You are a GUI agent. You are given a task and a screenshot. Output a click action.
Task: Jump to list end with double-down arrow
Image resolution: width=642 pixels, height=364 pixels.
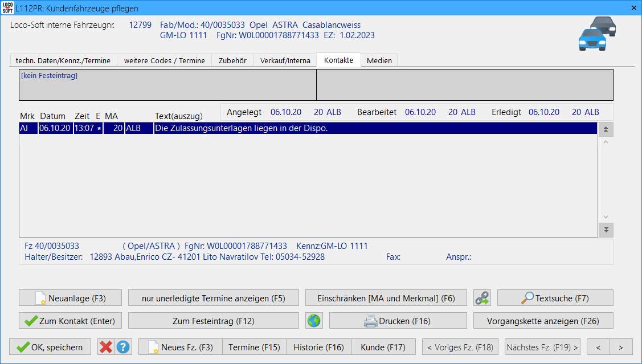click(606, 230)
